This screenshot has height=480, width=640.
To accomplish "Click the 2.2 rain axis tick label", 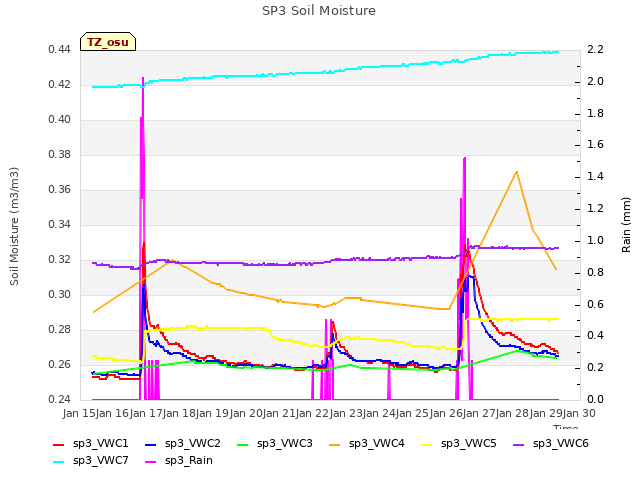I will [595, 50].
